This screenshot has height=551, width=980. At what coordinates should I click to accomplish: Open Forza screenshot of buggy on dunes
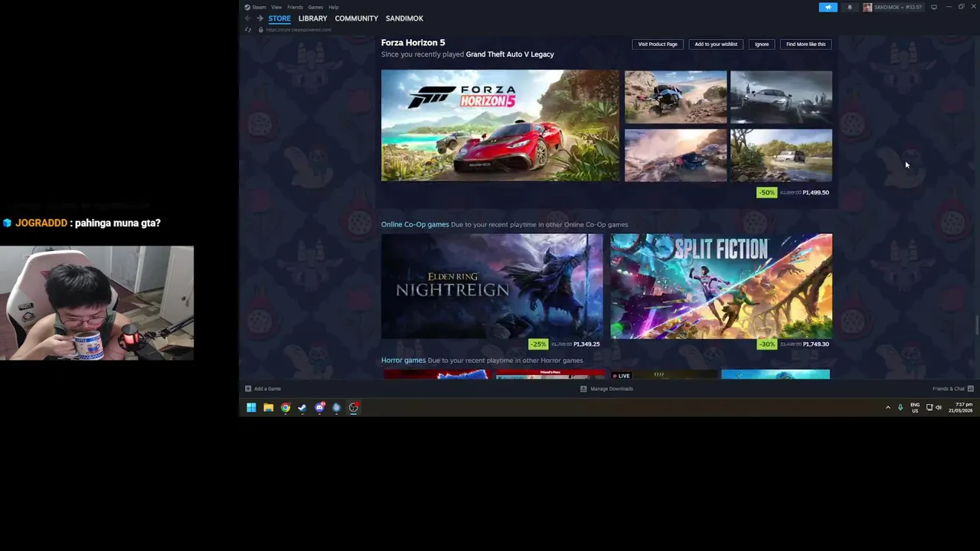(675, 97)
